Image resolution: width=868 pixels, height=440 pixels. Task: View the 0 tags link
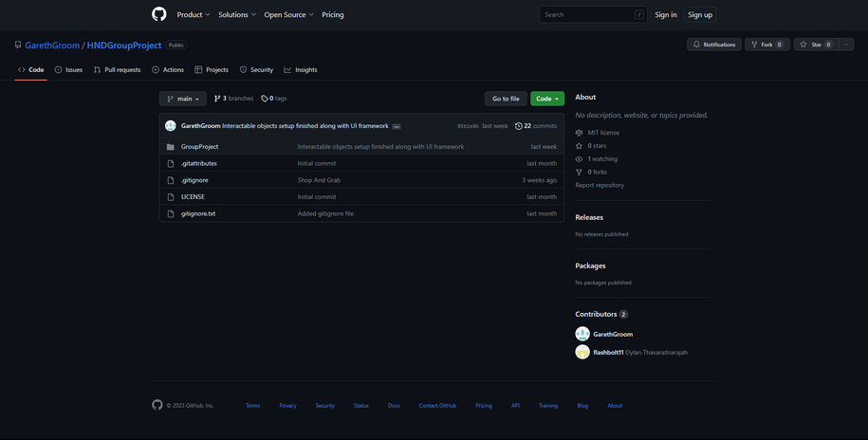(274, 99)
